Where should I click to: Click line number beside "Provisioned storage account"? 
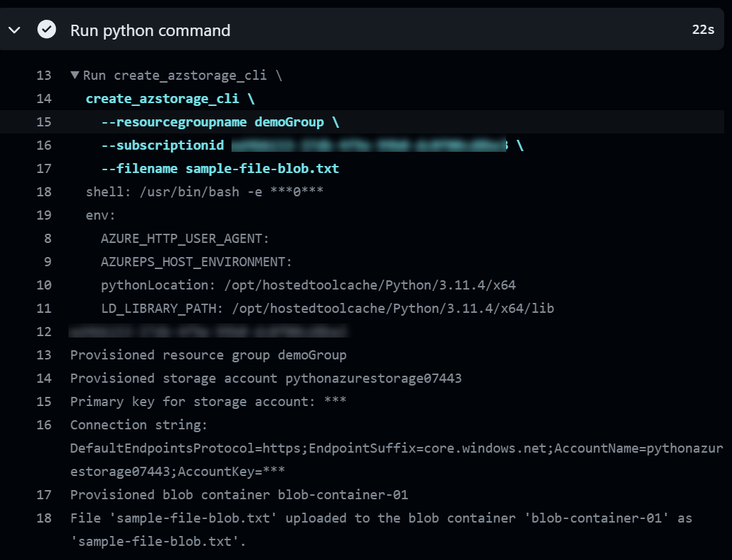pyautogui.click(x=44, y=378)
